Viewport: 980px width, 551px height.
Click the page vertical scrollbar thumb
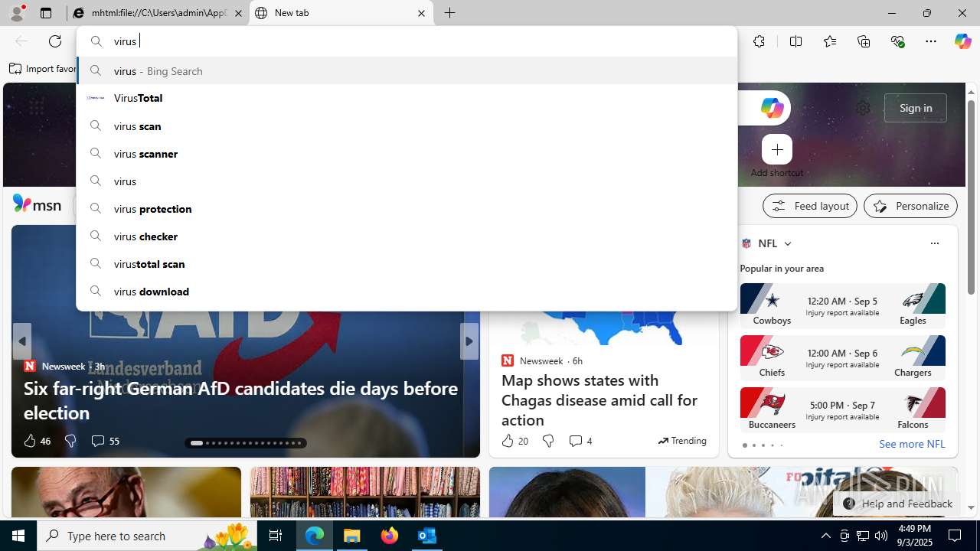pyautogui.click(x=971, y=197)
